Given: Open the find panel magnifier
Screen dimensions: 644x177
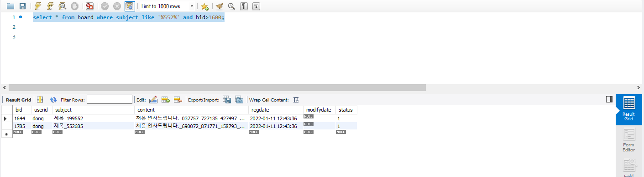Looking at the screenshot, I should 231,6.
